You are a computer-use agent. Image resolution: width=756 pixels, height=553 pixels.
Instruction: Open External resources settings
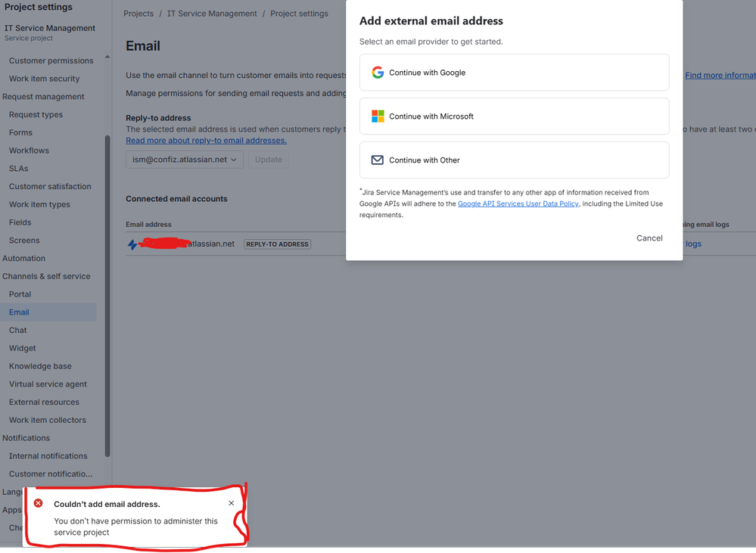(44, 402)
